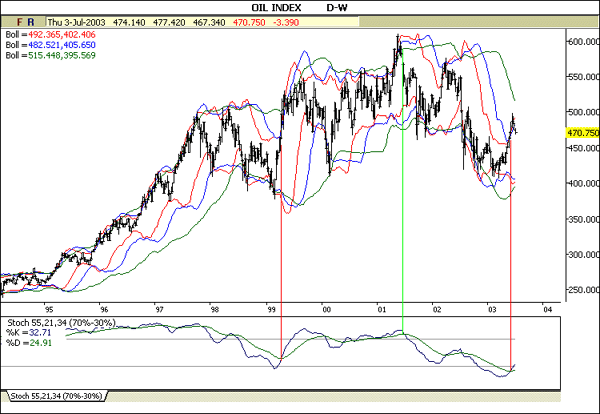Click the red Boll 492.365,402.406 label
The image size is (600, 414).
click(50, 34)
